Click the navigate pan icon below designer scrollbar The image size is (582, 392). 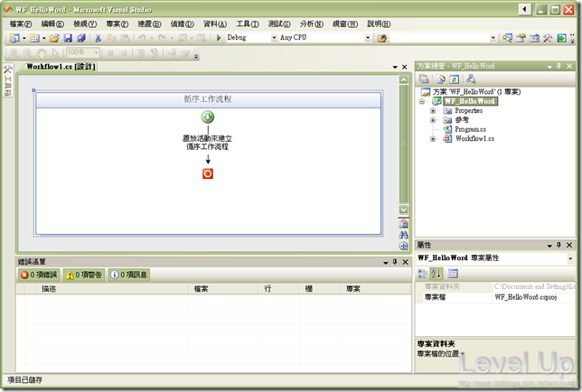click(403, 246)
